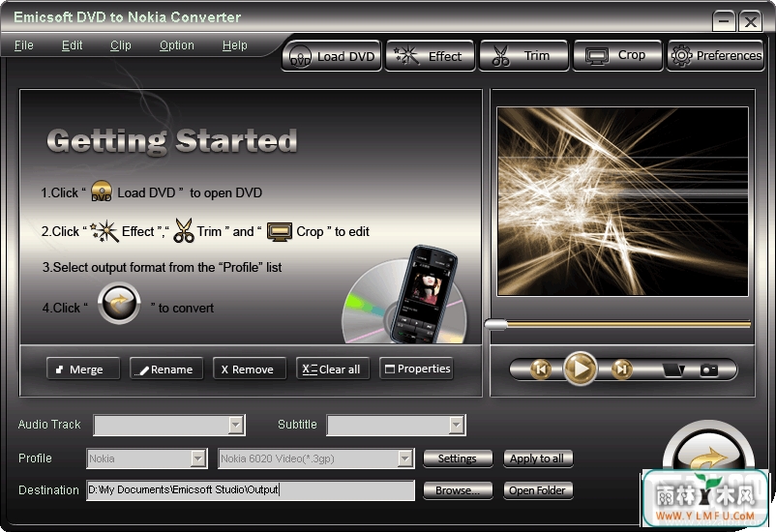Click the "3.Select output format" instruction text
This screenshot has height=532, width=776.
pos(162,267)
